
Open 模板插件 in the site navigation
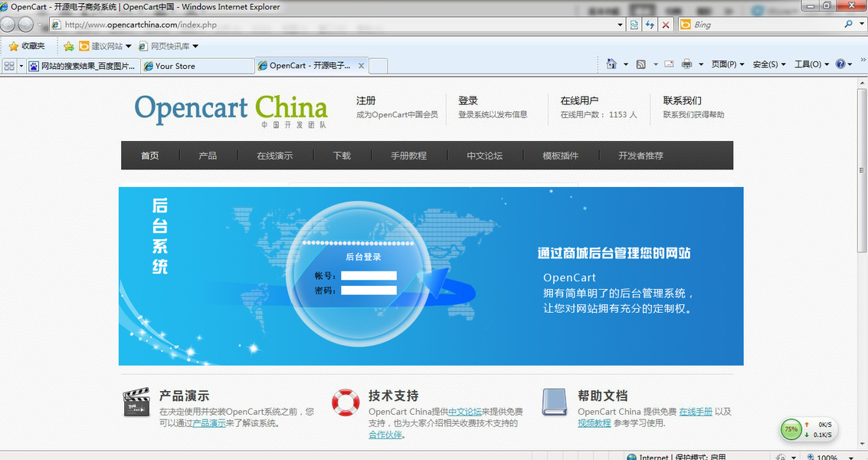point(560,156)
